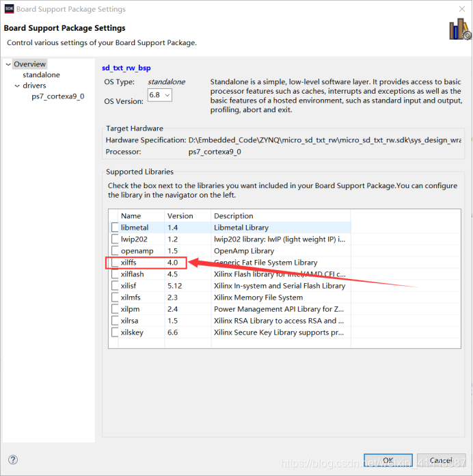The width and height of the screenshot is (473, 476).
Task: Collapse the drivers tree node arrow
Action: pos(17,86)
